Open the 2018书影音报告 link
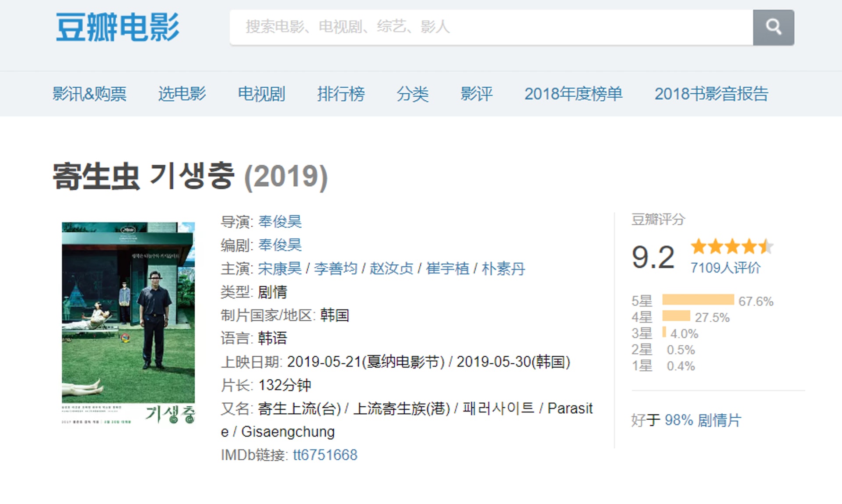The image size is (842, 504). click(x=711, y=94)
